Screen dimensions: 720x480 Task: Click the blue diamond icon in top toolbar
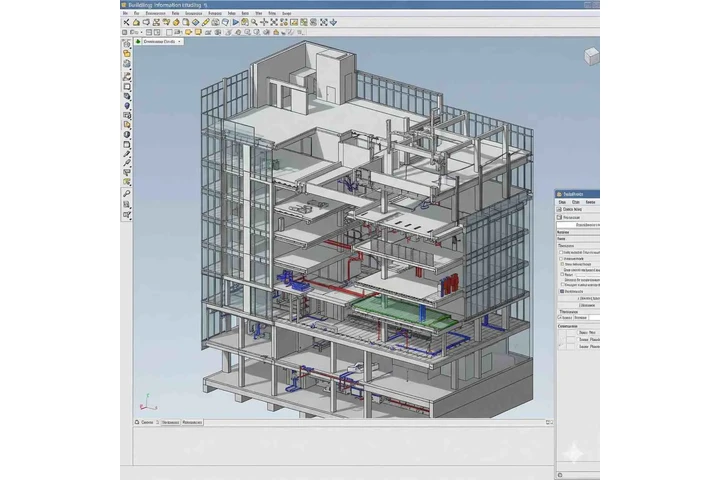[x=196, y=22]
